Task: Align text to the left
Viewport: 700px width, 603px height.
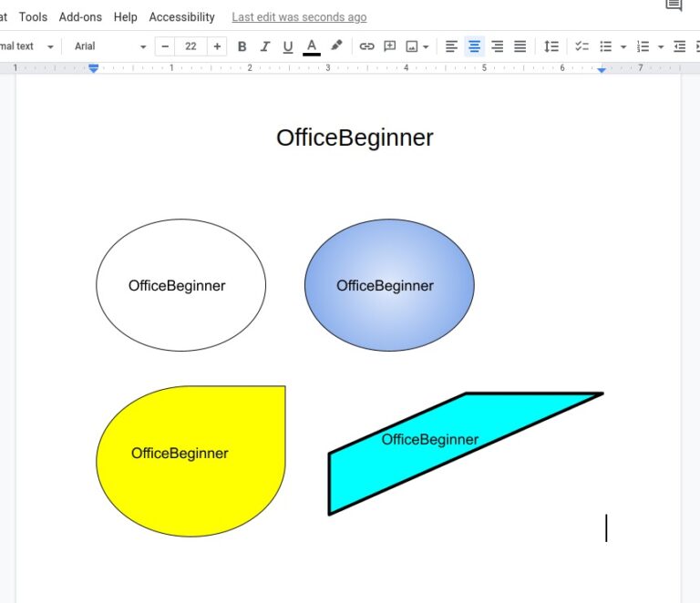Action: (x=451, y=46)
